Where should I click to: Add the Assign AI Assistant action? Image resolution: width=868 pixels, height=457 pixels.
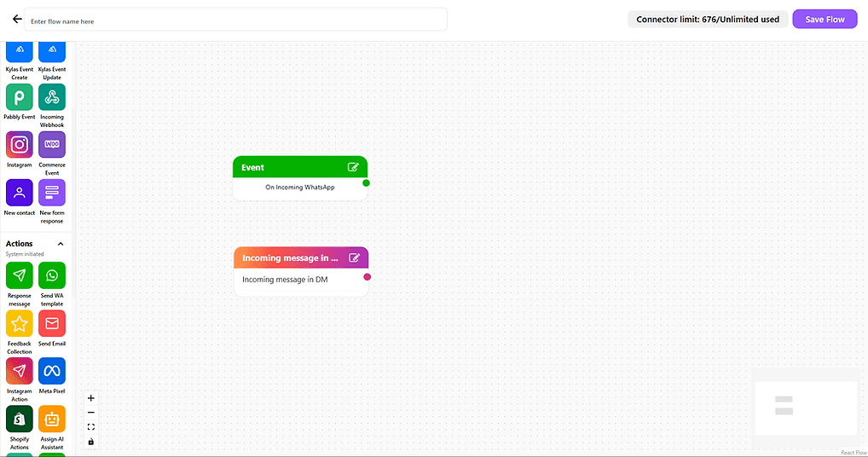52,419
